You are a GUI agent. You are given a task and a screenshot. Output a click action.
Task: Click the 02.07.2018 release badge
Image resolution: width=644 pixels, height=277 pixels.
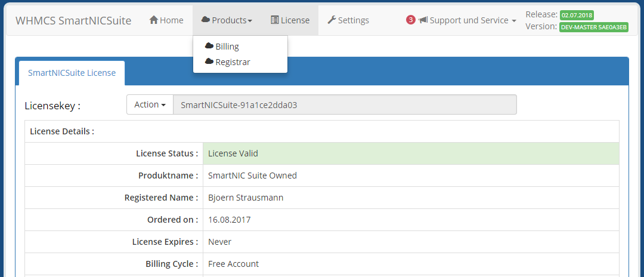click(577, 15)
